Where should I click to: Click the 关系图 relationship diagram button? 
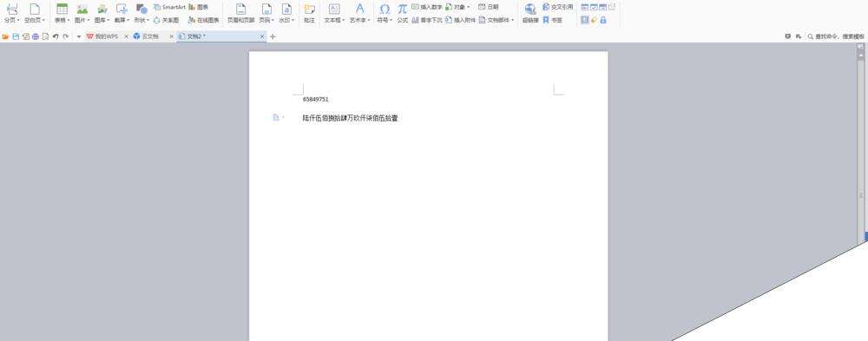(166, 20)
